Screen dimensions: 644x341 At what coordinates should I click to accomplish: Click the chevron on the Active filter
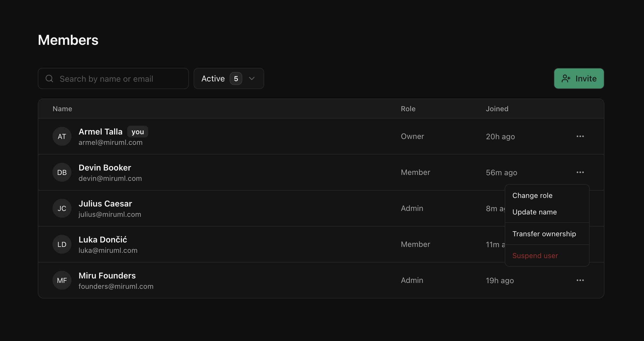[252, 78]
